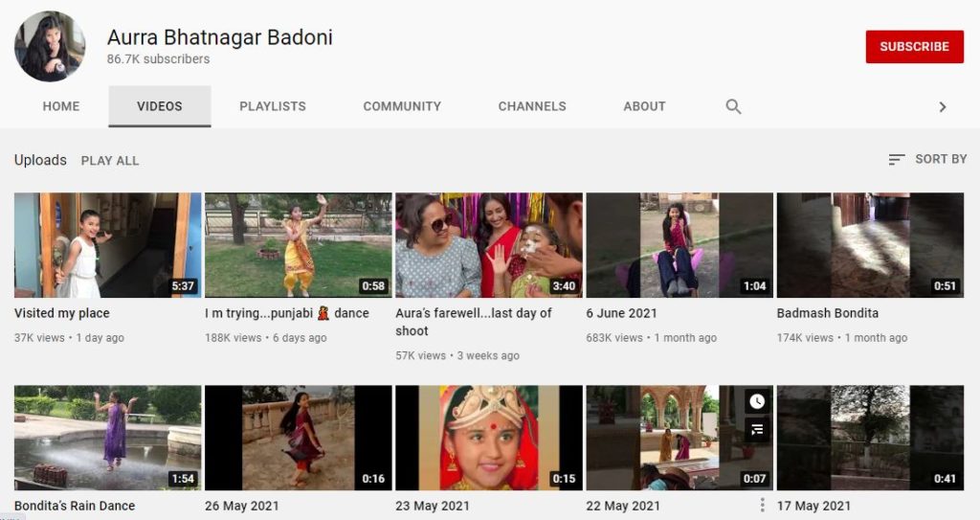
Task: Select the VIDEOS tab
Action: [160, 106]
